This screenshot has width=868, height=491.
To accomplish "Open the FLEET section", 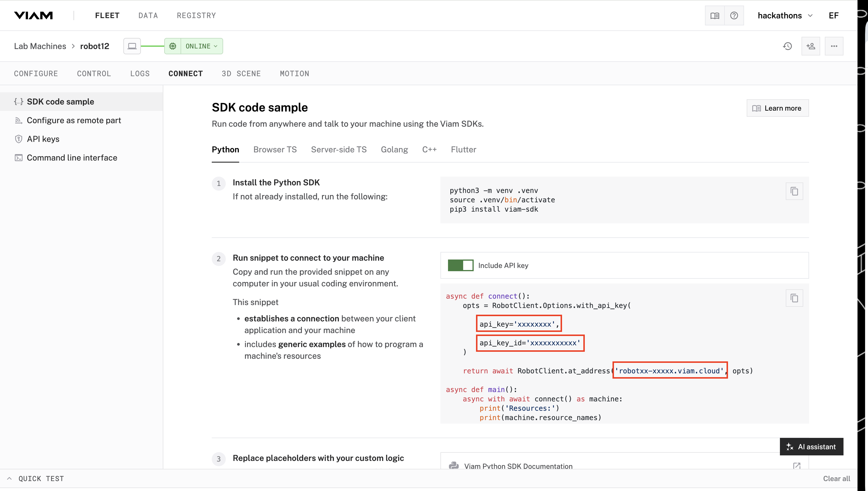I will pos(107,15).
